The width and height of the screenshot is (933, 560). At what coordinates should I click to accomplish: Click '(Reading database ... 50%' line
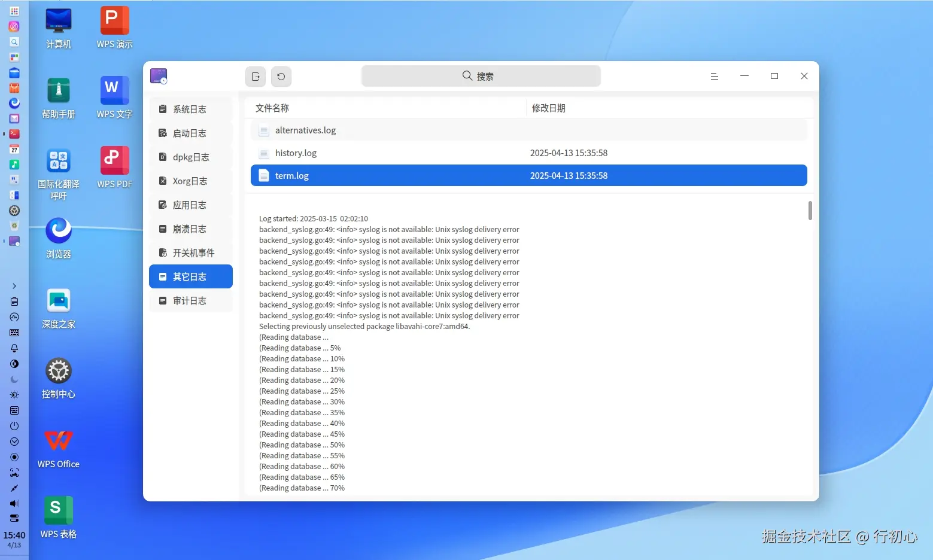click(x=302, y=445)
